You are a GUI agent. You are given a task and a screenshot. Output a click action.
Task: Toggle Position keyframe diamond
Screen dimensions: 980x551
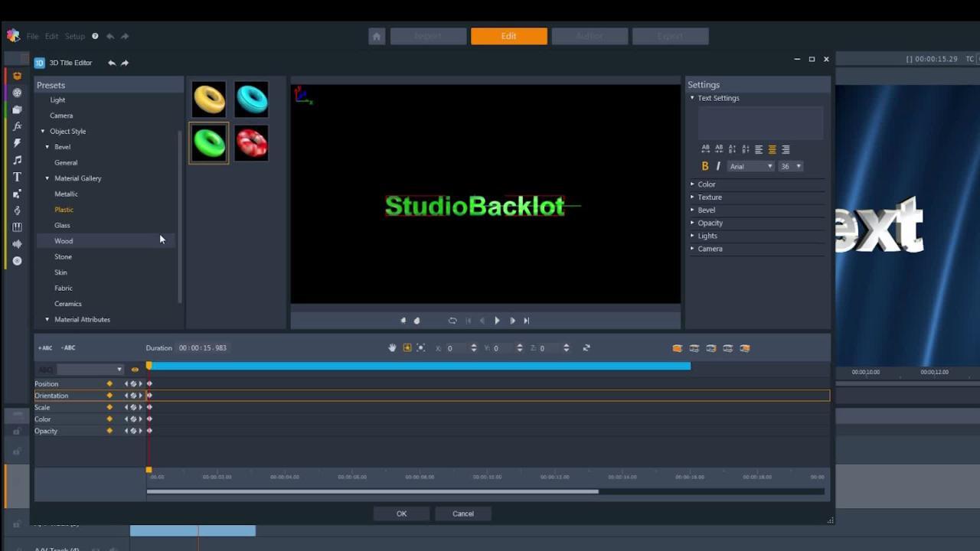click(109, 383)
